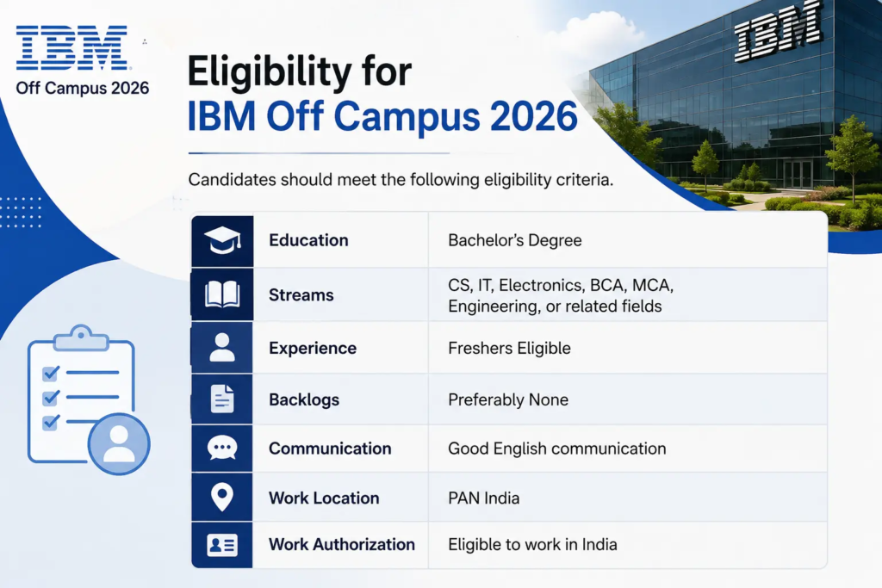Click the graduation cap Education icon
Viewport: 882px width, 588px height.
(x=222, y=240)
